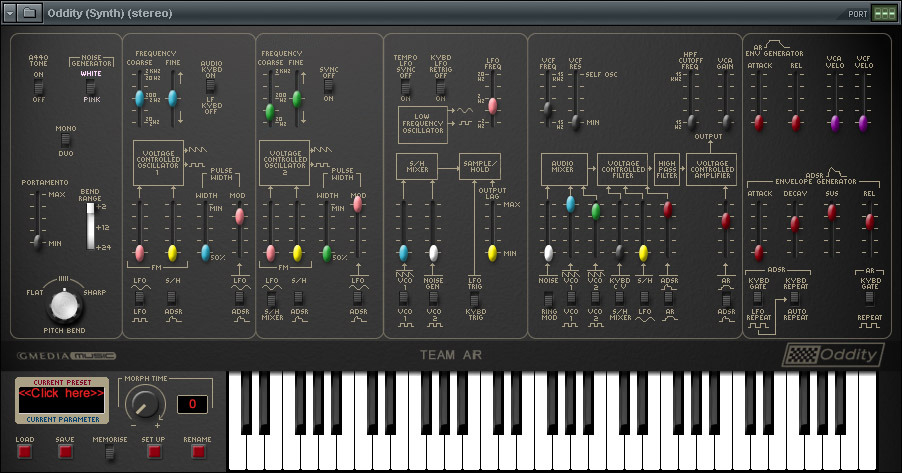Viewport: 902px width, 473px height.
Task: Click the Sample/Hold module box
Action: tap(480, 167)
